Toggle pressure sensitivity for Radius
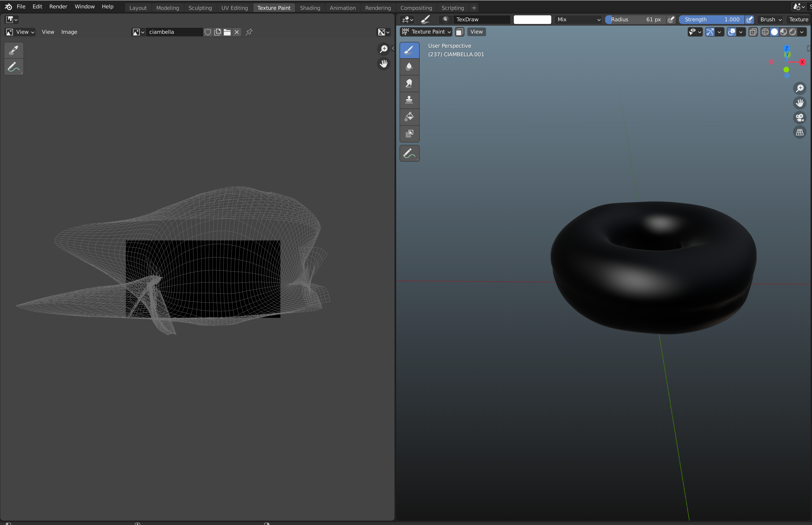812x525 pixels. [x=671, y=19]
